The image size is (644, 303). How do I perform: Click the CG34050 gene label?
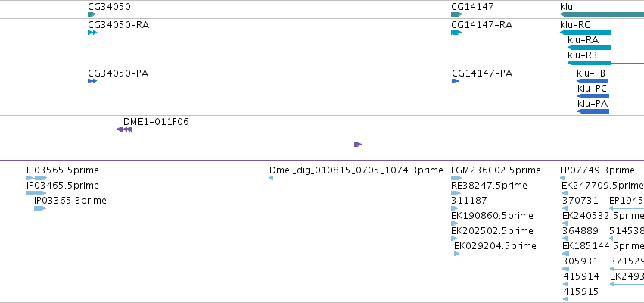109,7
